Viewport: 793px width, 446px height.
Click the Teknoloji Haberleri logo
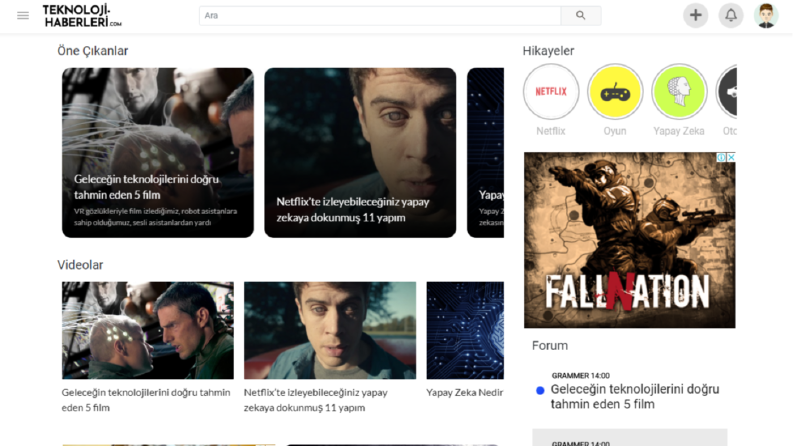(82, 16)
